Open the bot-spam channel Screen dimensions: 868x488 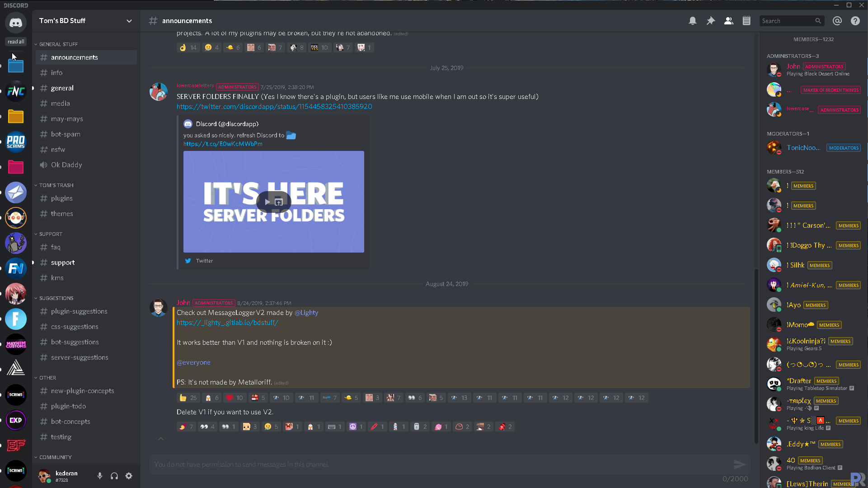[x=66, y=134]
